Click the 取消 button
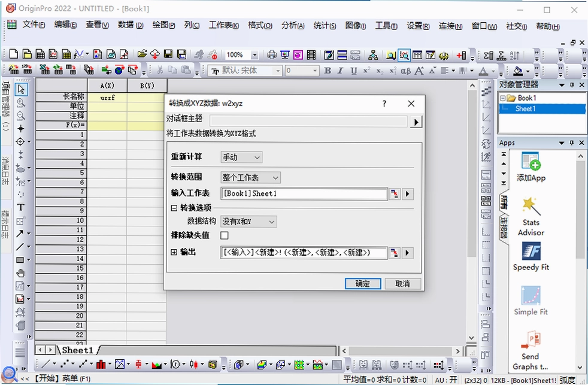The height and width of the screenshot is (385, 588). coord(402,284)
